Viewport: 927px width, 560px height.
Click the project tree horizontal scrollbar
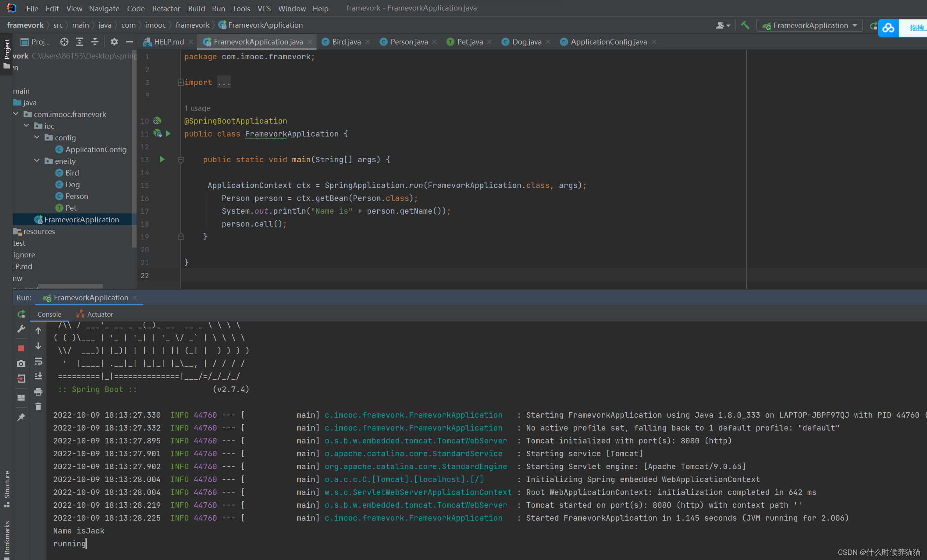(70, 286)
